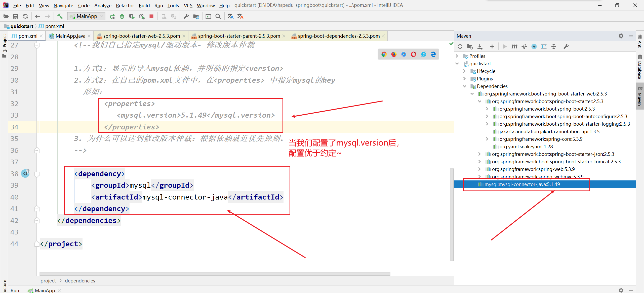Toggle Maven Offline Mode
Viewport: 644px width, 293px height.
[524, 46]
